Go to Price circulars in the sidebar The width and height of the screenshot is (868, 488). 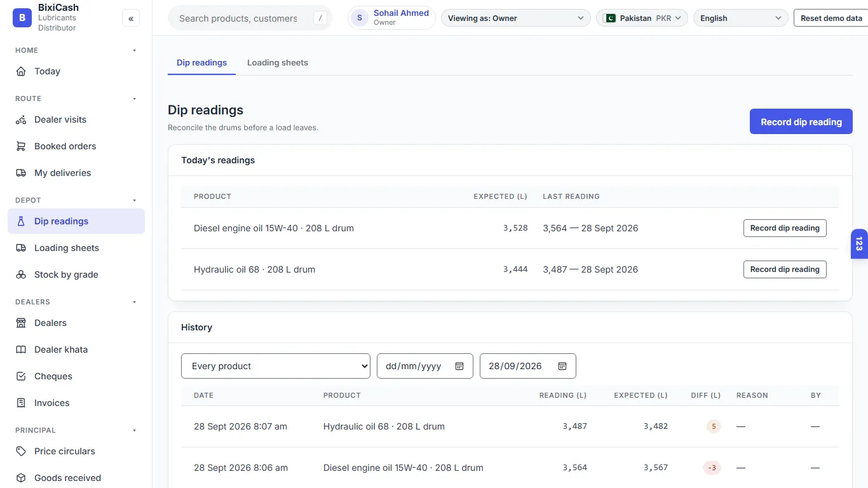click(x=76, y=451)
